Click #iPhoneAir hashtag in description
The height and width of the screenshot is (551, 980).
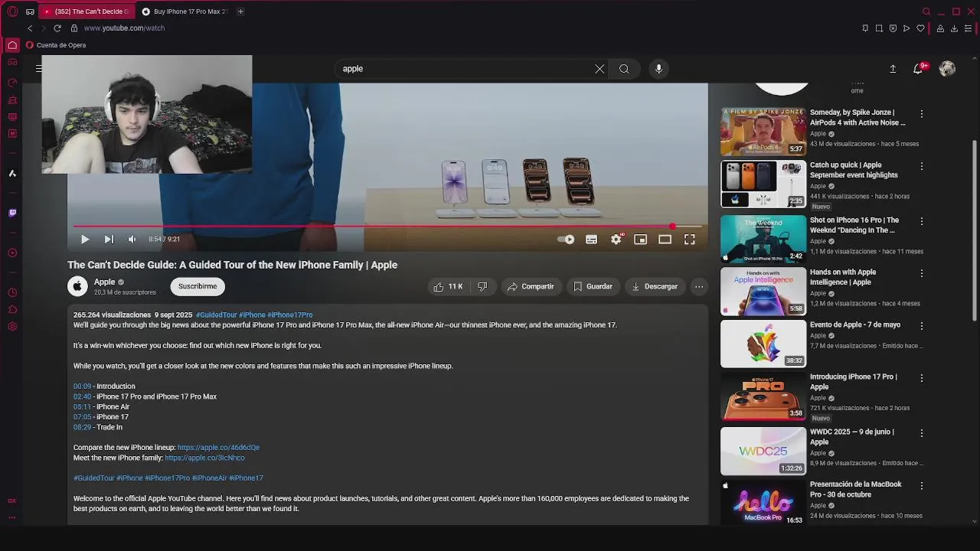click(209, 478)
